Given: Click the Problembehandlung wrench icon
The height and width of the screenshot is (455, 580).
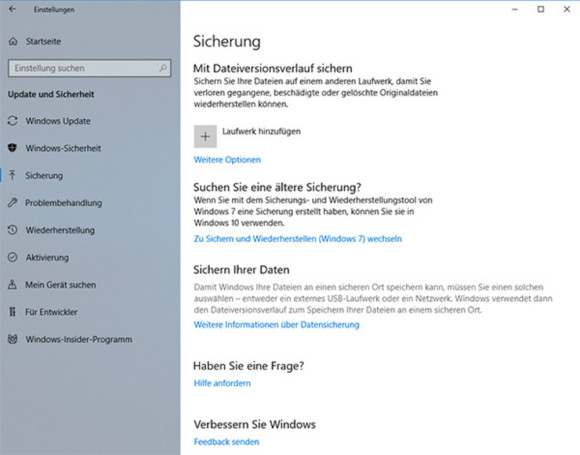Looking at the screenshot, I should [13, 203].
